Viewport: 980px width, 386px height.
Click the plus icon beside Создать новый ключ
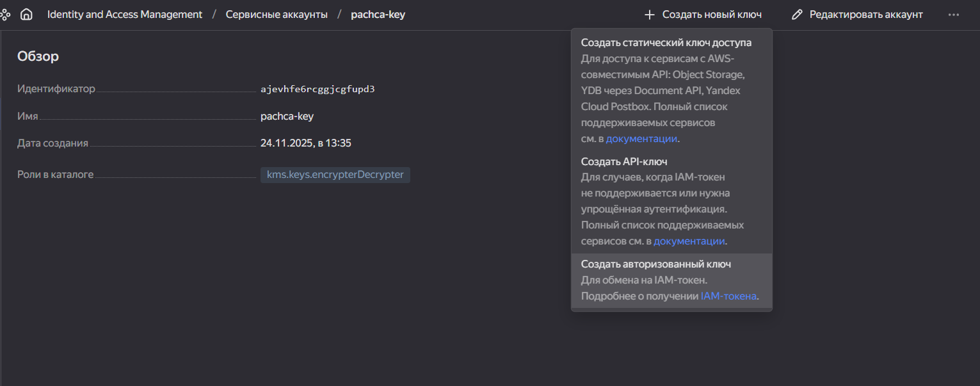click(650, 14)
